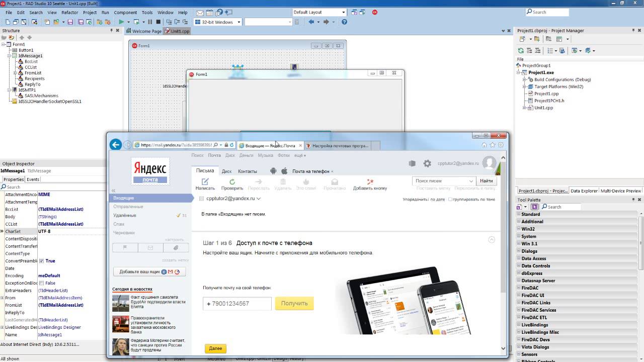Click Проверить to check for new mail
This screenshot has height=362, width=644.
(232, 184)
